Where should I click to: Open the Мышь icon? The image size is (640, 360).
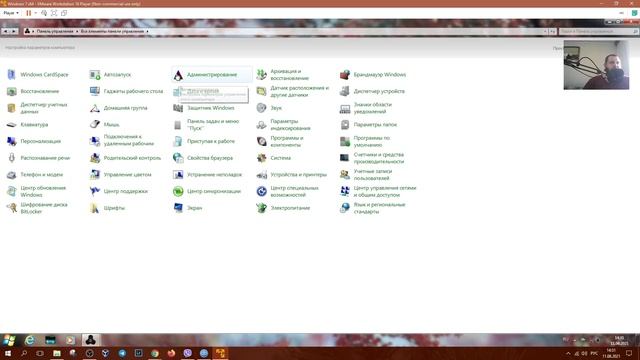(x=95, y=124)
